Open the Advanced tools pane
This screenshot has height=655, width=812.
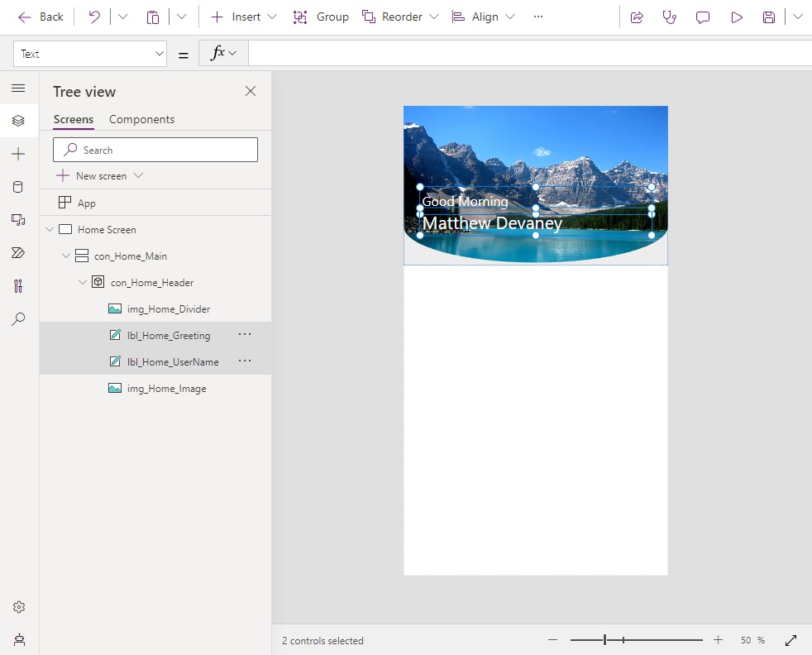pyautogui.click(x=18, y=285)
